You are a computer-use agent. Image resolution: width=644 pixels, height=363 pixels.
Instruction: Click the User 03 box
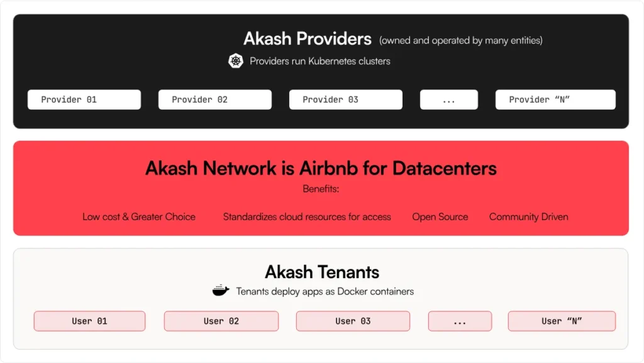353,321
